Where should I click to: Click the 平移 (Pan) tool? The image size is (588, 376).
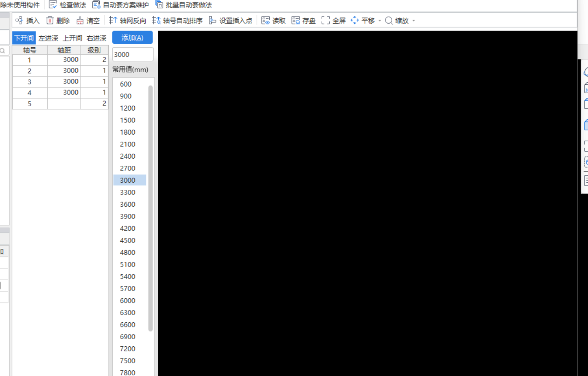point(362,21)
